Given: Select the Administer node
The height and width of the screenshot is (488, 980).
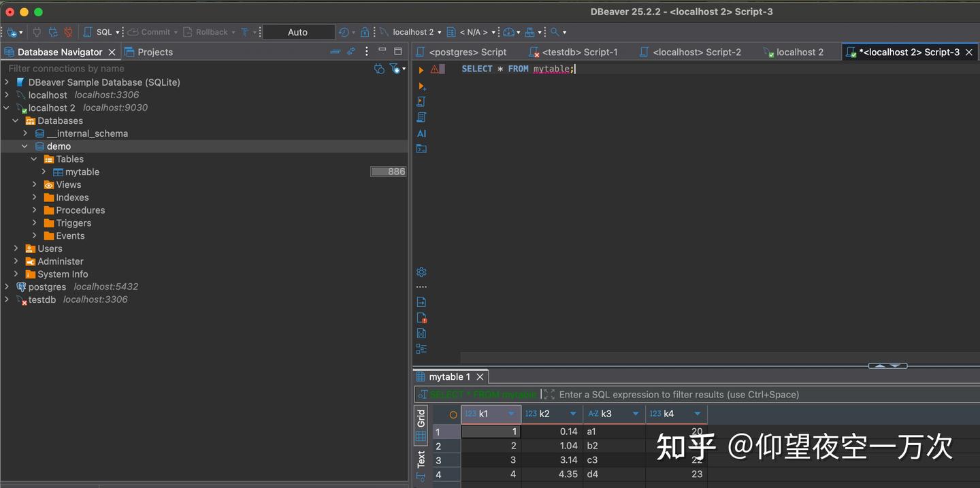Looking at the screenshot, I should [61, 261].
